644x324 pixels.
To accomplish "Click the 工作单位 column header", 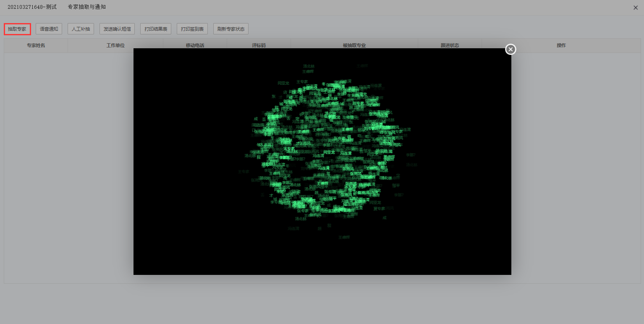I will coord(115,45).
